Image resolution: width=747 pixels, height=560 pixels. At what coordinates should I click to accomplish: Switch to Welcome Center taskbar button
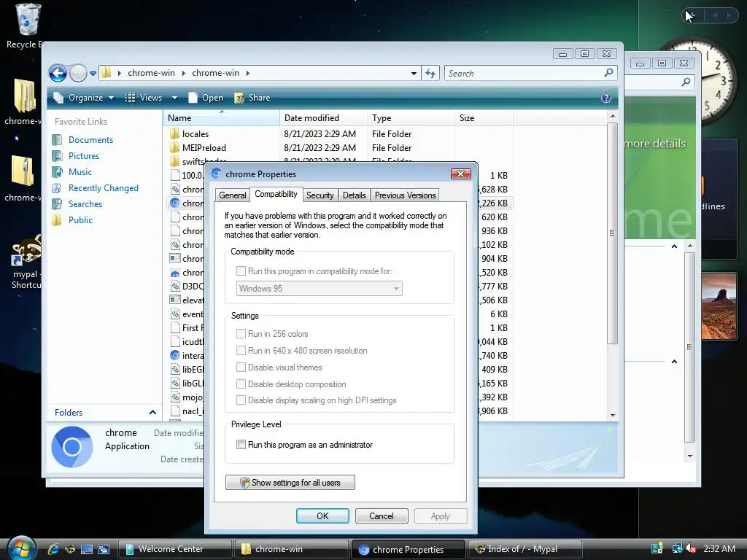174,549
